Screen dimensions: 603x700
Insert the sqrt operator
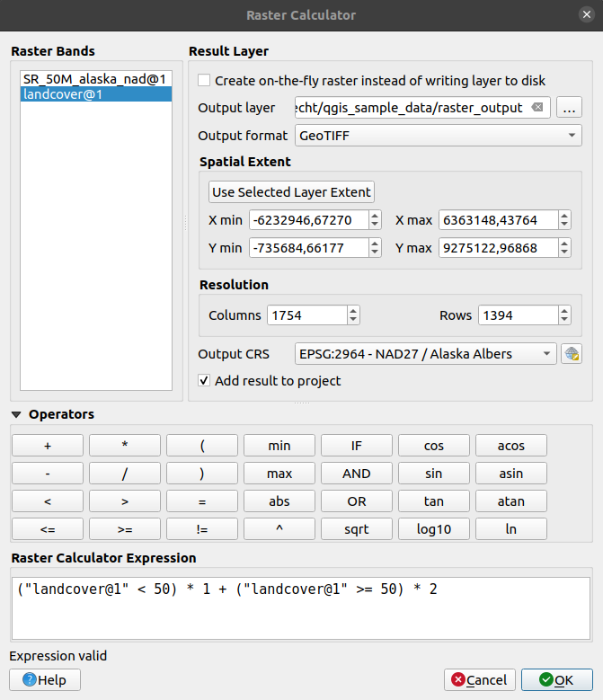(x=356, y=529)
